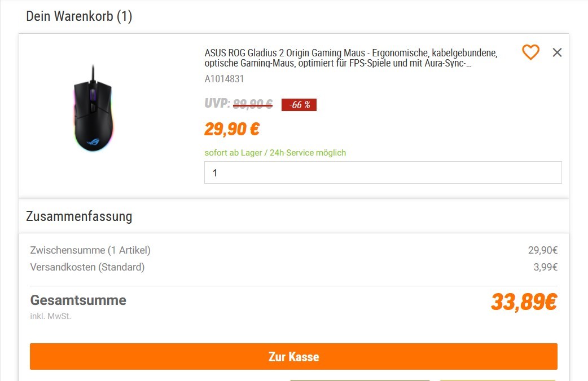Viewport: 588px width, 381px height.
Task: Add the ASUS mouse to the wishlist via the heart icon
Action: (x=530, y=52)
